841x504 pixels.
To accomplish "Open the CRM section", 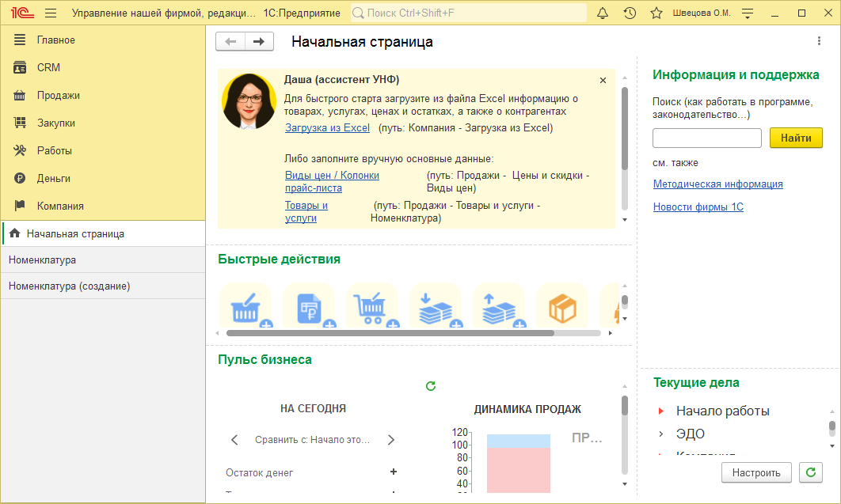I will click(103, 67).
